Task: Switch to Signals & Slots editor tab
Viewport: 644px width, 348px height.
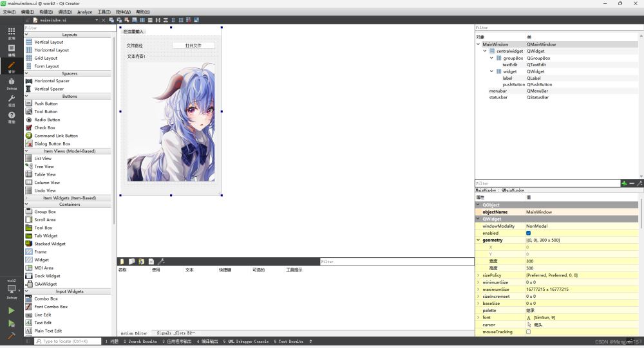Action: point(176,333)
